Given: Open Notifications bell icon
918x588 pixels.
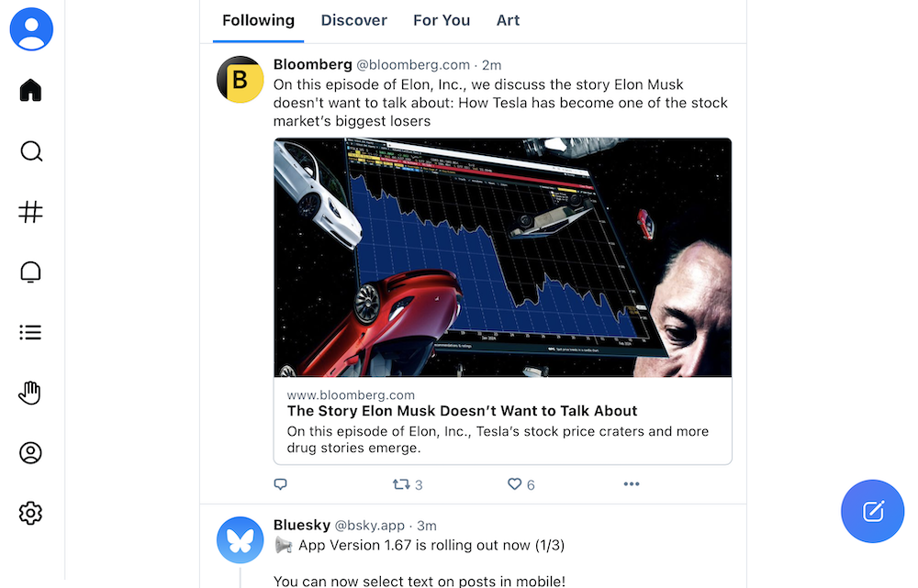Looking at the screenshot, I should coord(31,272).
